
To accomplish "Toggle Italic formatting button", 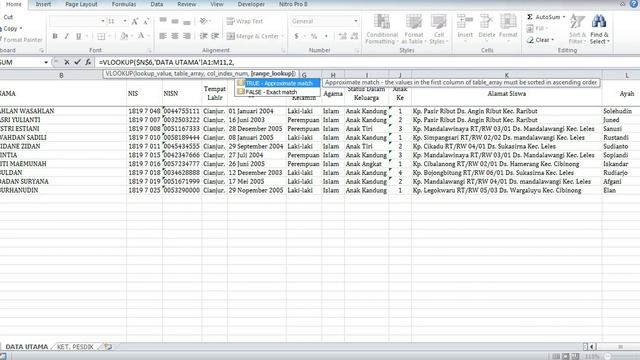I will pos(67,36).
